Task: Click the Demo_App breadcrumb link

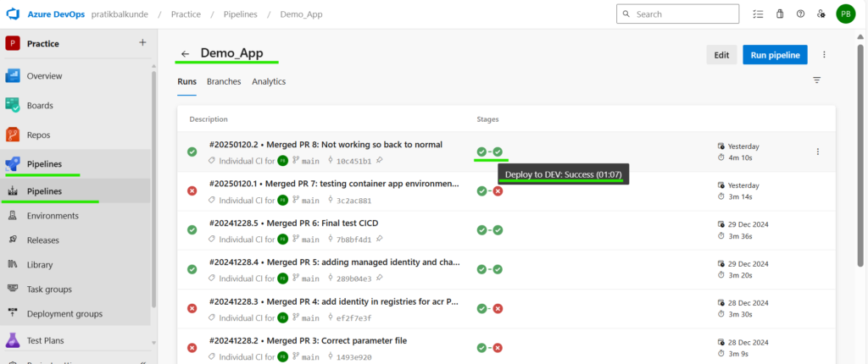Action: coord(301,14)
